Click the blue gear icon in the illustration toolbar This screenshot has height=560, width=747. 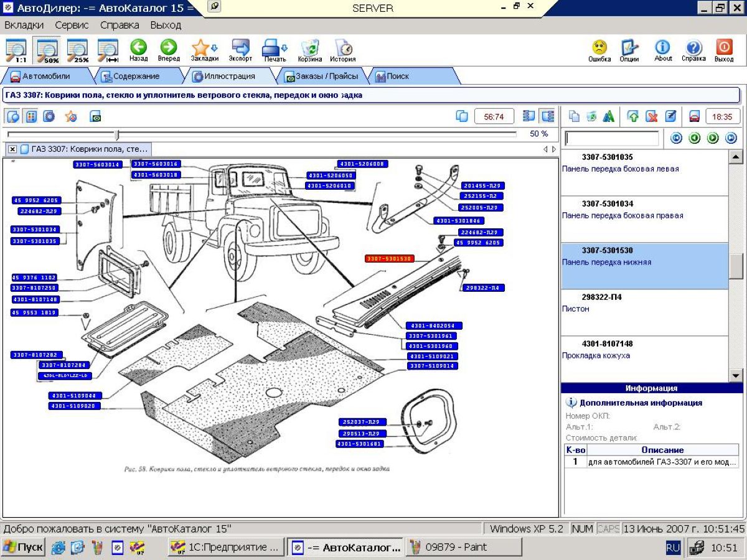49,116
